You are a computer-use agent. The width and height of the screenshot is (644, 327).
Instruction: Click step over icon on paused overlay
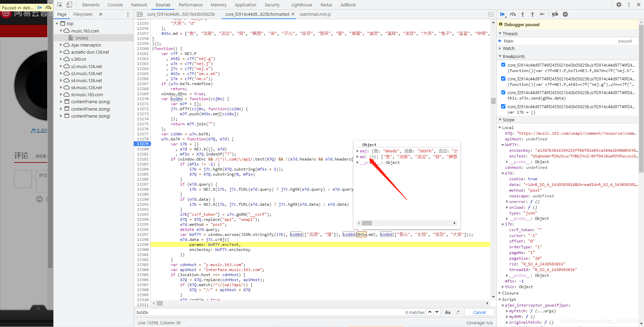click(x=49, y=7)
